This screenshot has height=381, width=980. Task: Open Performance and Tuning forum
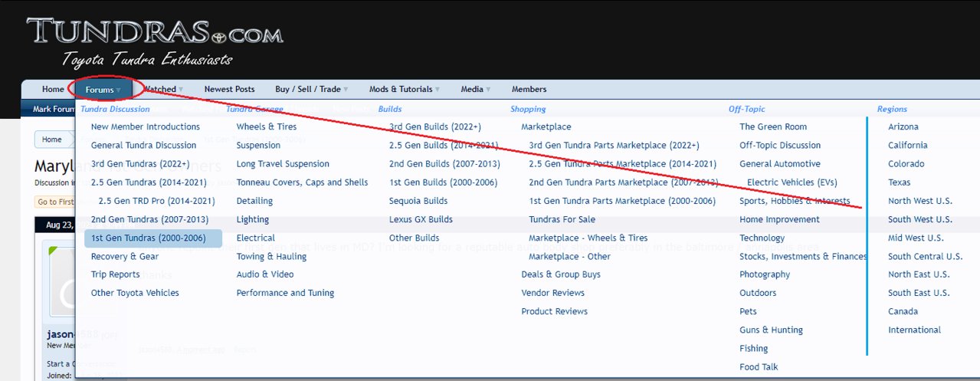click(x=285, y=293)
